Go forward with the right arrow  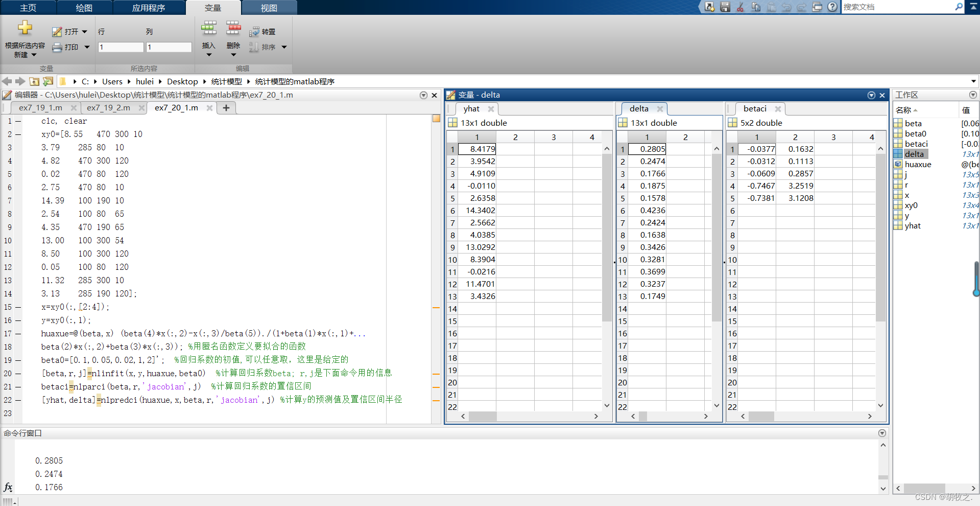[x=20, y=81]
